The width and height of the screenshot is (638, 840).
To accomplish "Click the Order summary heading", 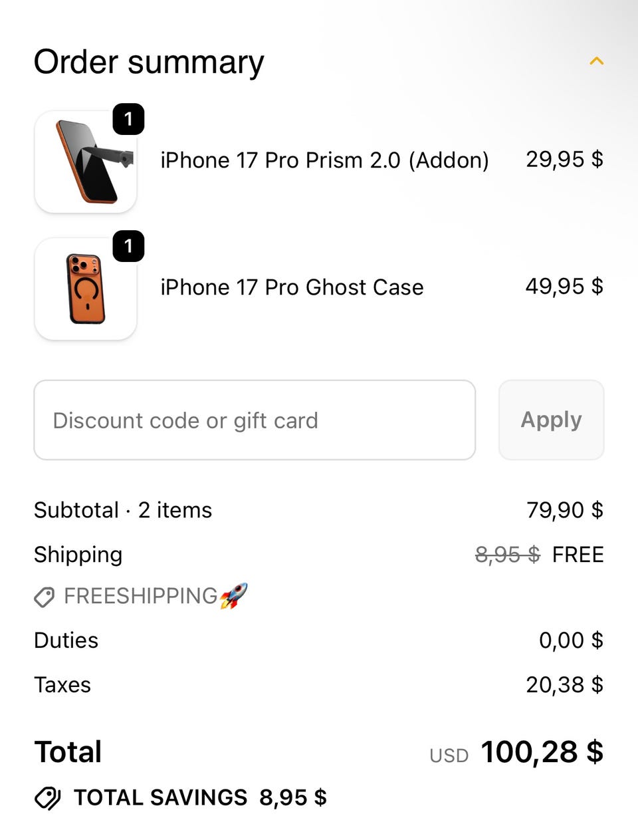I will pyautogui.click(x=149, y=62).
